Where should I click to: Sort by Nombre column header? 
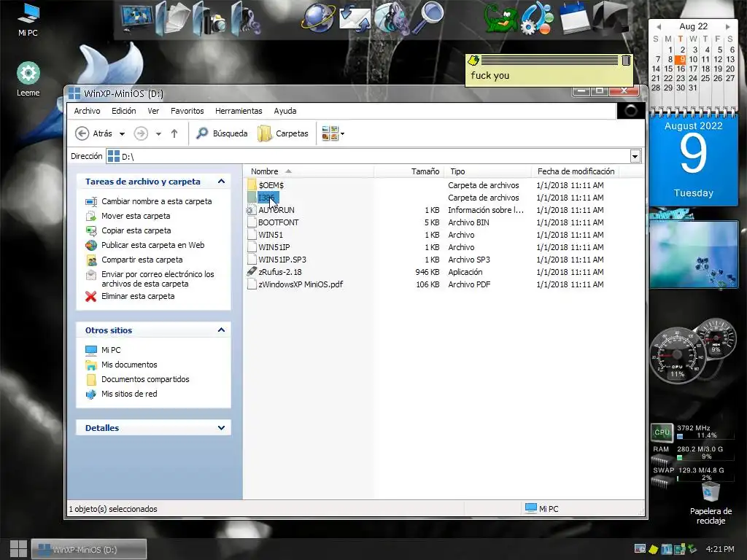coord(309,171)
